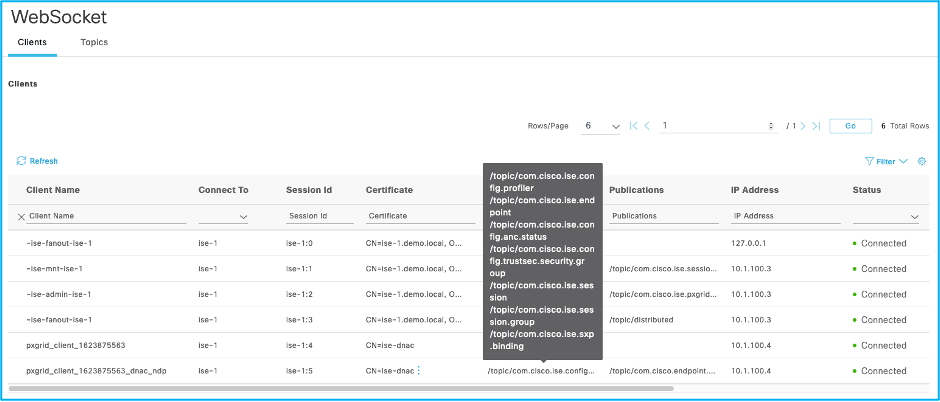Image resolution: width=940 pixels, height=402 pixels.
Task: Select client -ise-admin-ise-1
Action: (x=59, y=294)
